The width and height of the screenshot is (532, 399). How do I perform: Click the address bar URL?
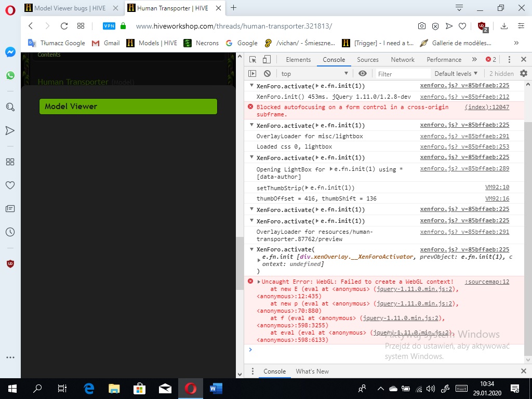(234, 26)
